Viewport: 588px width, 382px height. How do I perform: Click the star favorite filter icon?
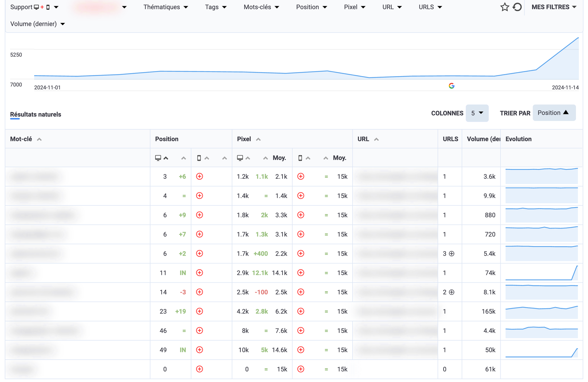[x=505, y=7]
